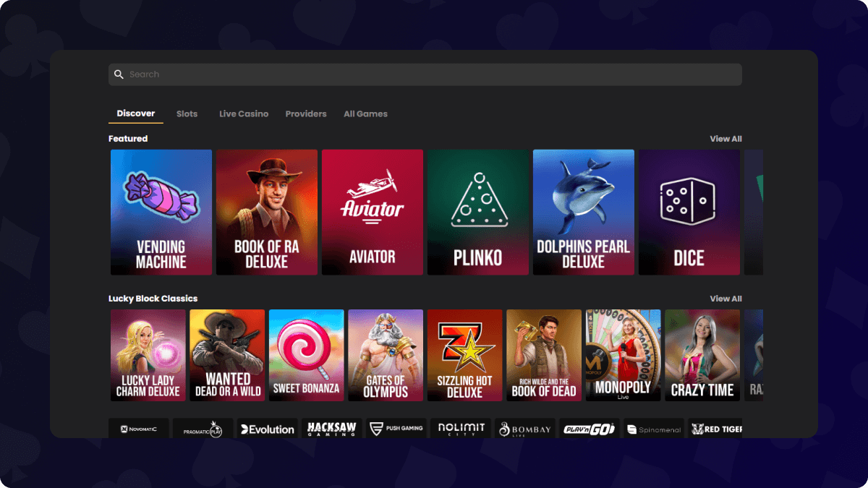Open the All Games tab
The image size is (868, 488).
pyautogui.click(x=365, y=114)
